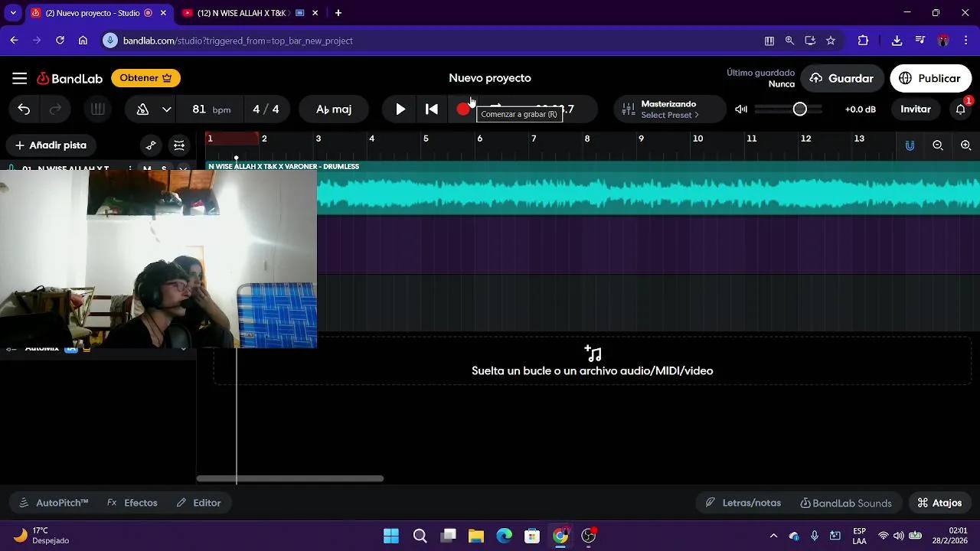Undo the last action
Screen dimensions: 980x551
24,109
